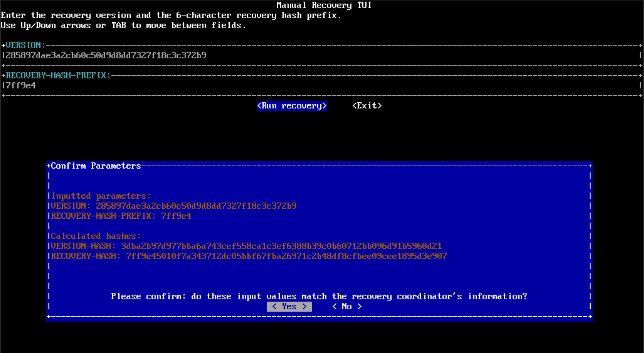The image size is (644, 353).
Task: Focus the VERSION input field
Action: point(320,55)
